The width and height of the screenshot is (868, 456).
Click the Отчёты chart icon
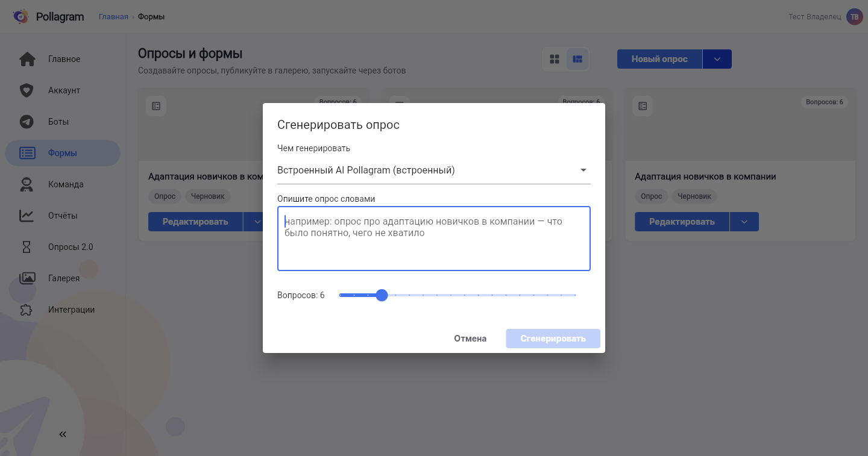27,216
